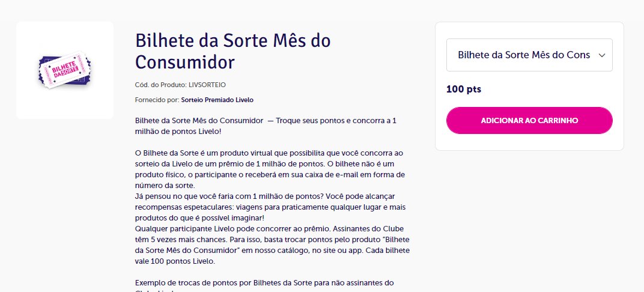
Task: Expand options with the dropdown chevron arrow
Action: [x=602, y=55]
